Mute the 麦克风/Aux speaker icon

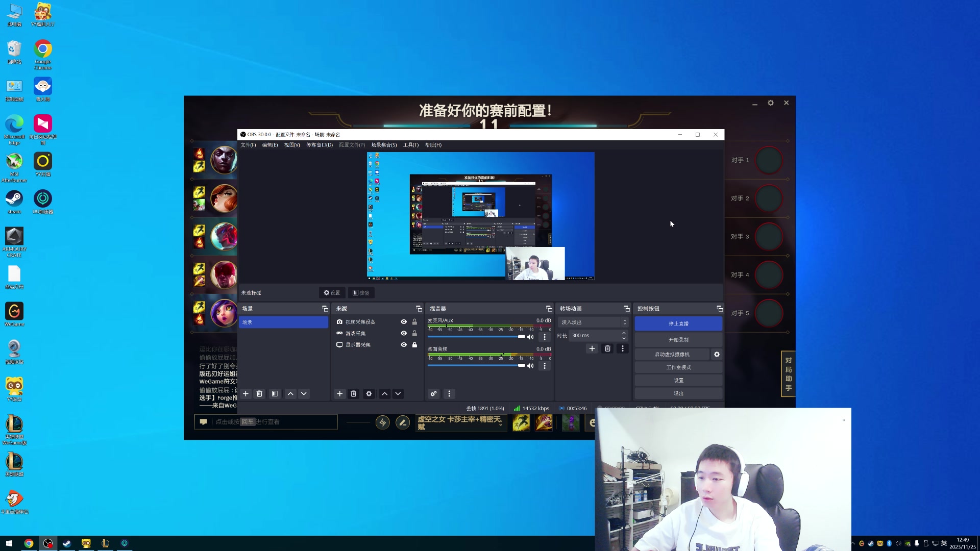tap(530, 337)
